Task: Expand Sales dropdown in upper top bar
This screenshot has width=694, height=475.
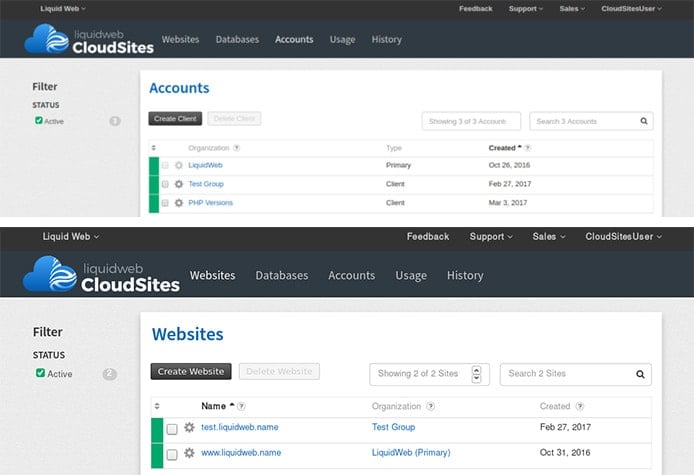Action: [x=572, y=8]
